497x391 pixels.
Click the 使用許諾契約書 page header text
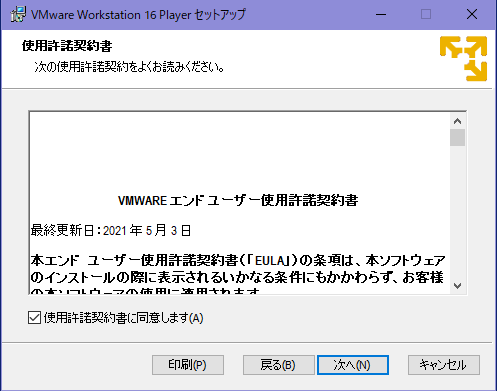67,46
